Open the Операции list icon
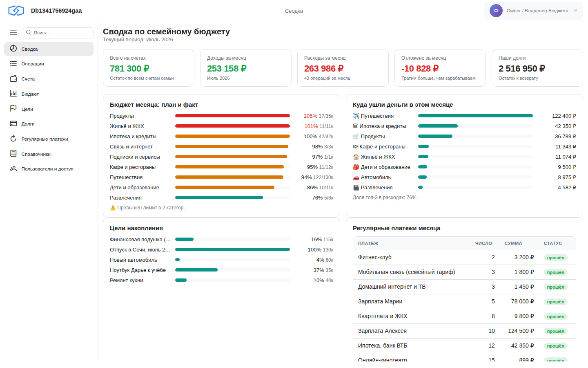The image size is (588, 368). point(13,64)
